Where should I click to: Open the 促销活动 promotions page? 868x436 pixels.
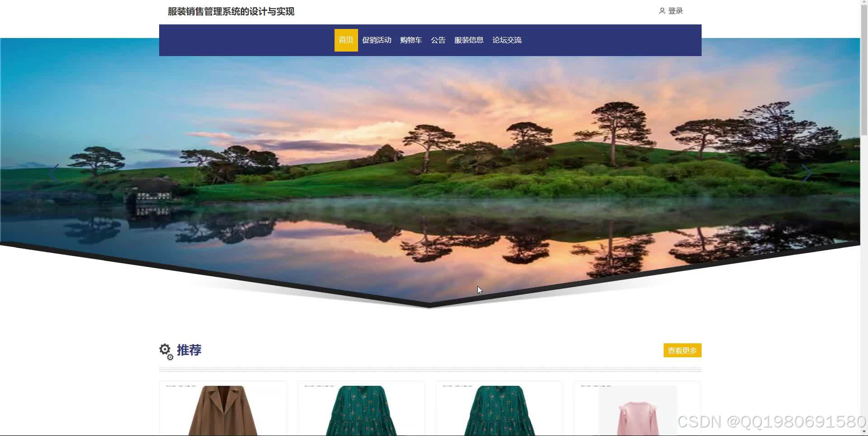pos(377,40)
